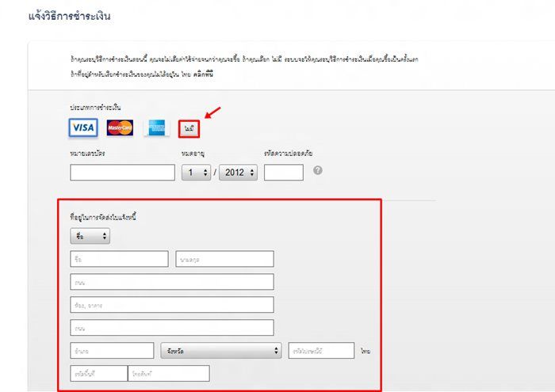Viewport: 555px width, 392px height.
Task: Click into the card number field
Action: [x=122, y=173]
